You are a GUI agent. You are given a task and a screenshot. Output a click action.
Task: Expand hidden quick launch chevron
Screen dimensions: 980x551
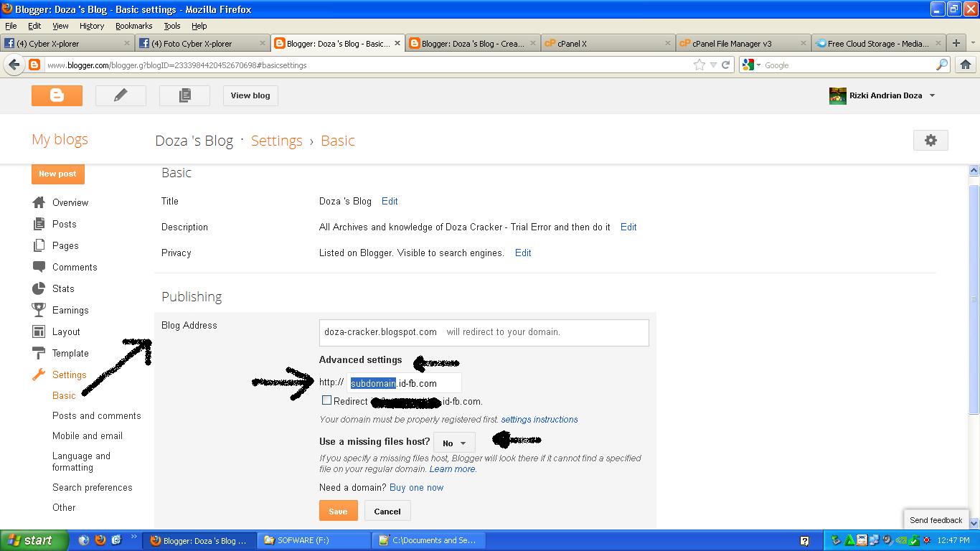pyautogui.click(x=133, y=537)
